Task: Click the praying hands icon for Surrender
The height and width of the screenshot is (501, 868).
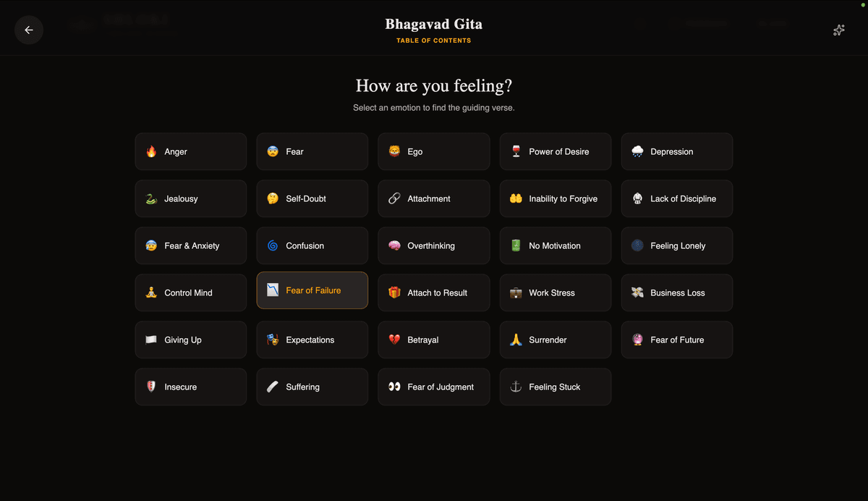Action: click(x=516, y=340)
